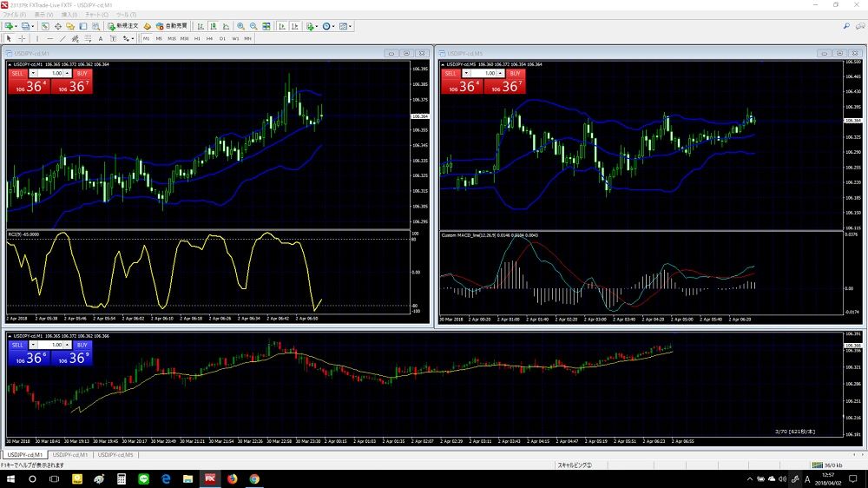The image size is (868, 488).
Task: Select the text annotation tool
Action: [100, 39]
